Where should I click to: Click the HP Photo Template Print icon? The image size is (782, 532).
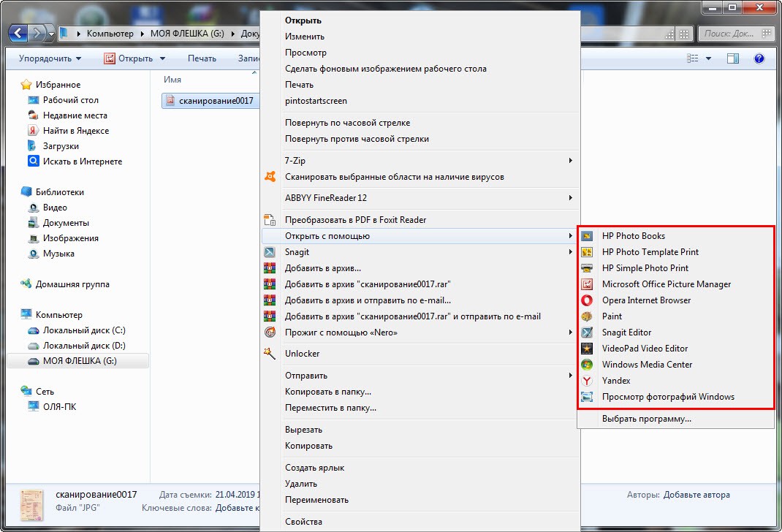point(587,252)
